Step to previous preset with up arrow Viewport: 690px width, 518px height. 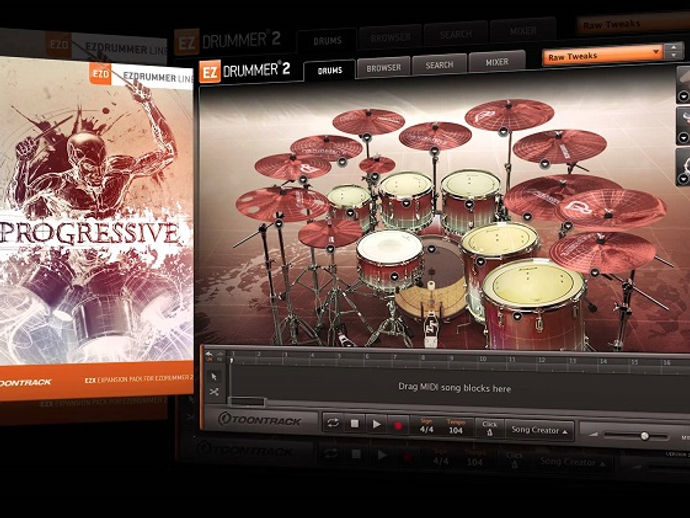[x=675, y=48]
